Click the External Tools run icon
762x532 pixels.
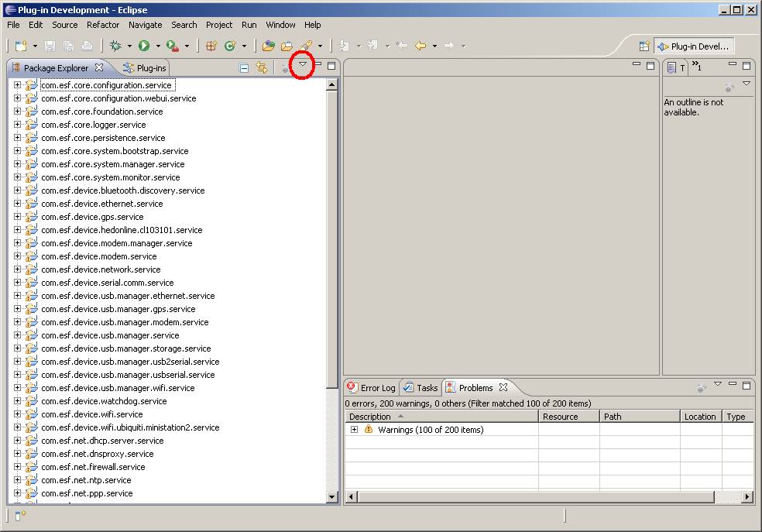[x=172, y=46]
